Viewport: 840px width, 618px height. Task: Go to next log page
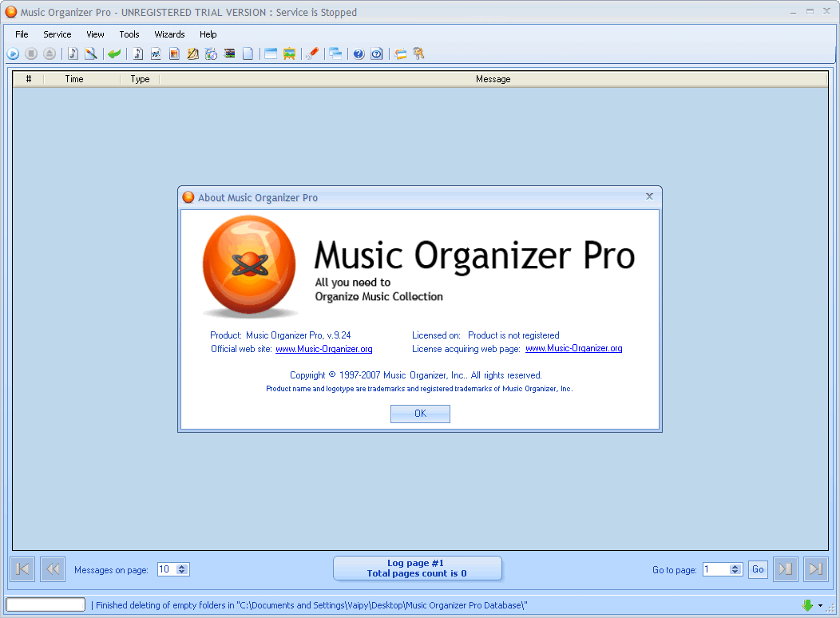point(786,568)
